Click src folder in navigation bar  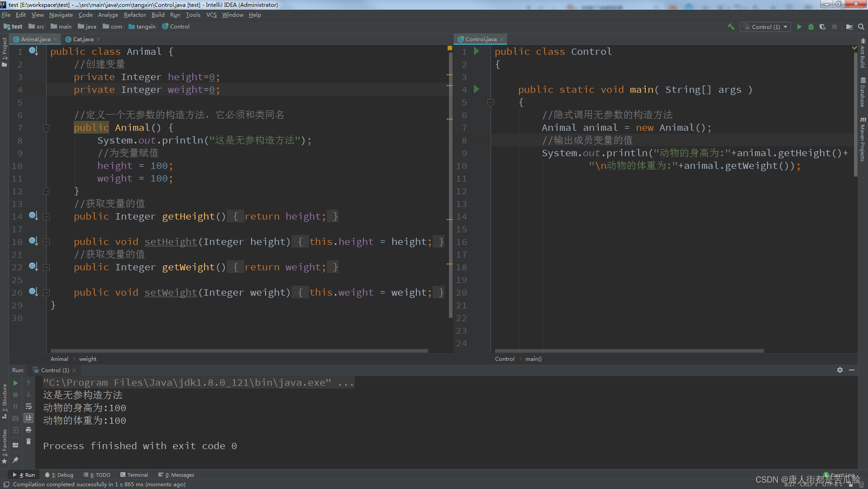point(37,27)
